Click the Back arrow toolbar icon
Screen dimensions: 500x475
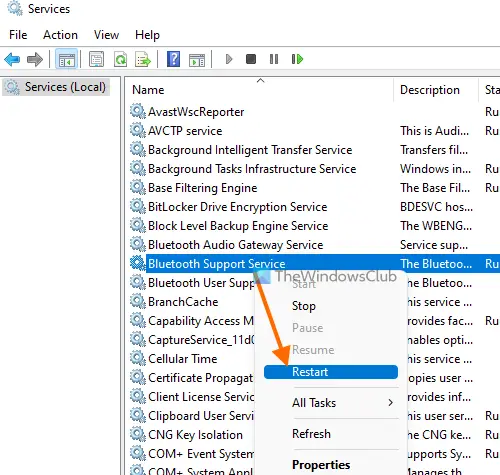(x=12, y=60)
